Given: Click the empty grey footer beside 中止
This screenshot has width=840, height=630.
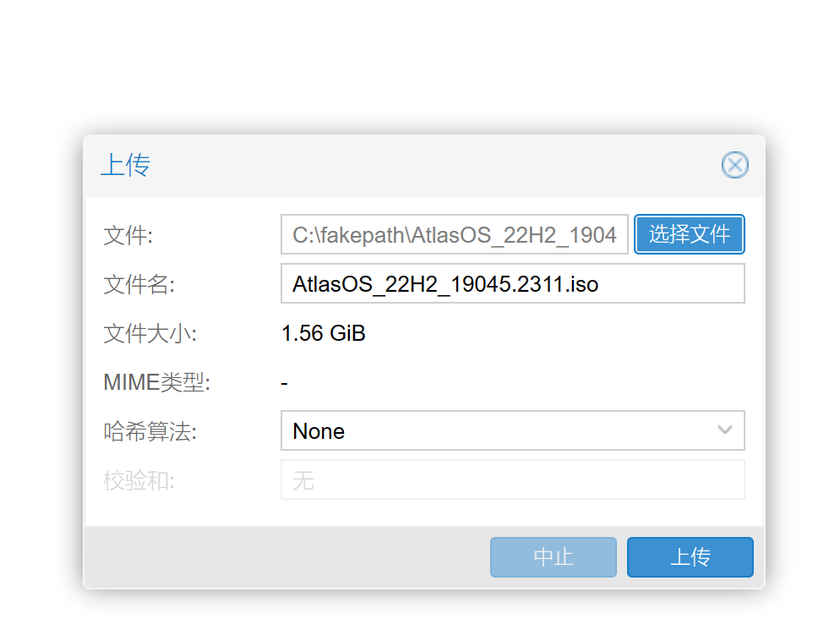Looking at the screenshot, I should tap(286, 557).
